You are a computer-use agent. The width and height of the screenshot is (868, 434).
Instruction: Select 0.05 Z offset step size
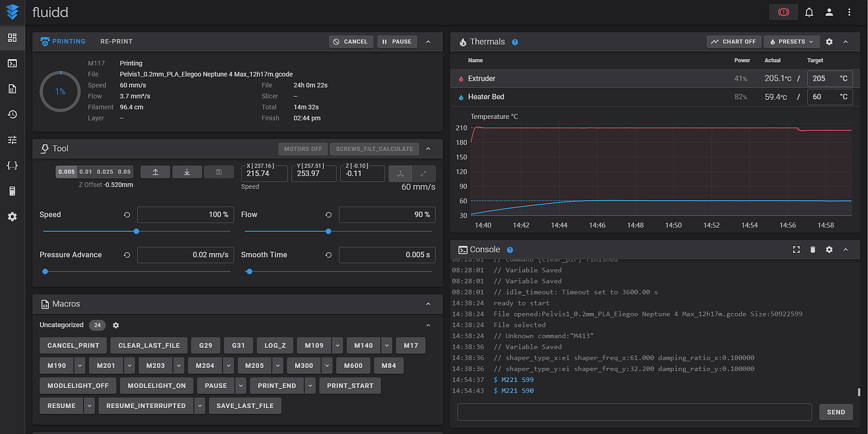[124, 172]
